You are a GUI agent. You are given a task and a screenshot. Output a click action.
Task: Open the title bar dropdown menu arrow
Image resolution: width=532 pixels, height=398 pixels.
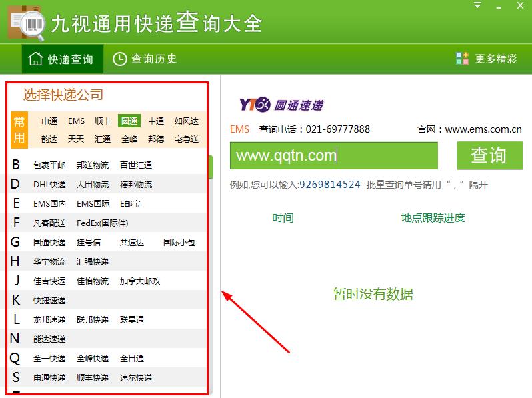coord(477,5)
